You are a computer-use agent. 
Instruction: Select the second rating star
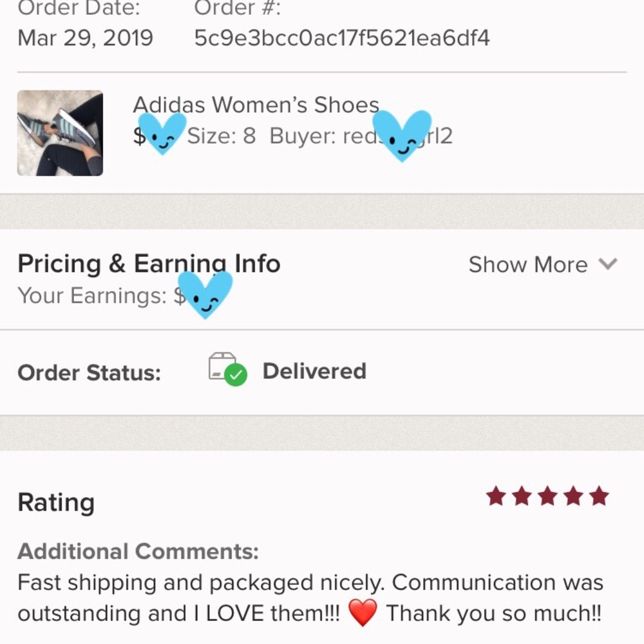(522, 496)
